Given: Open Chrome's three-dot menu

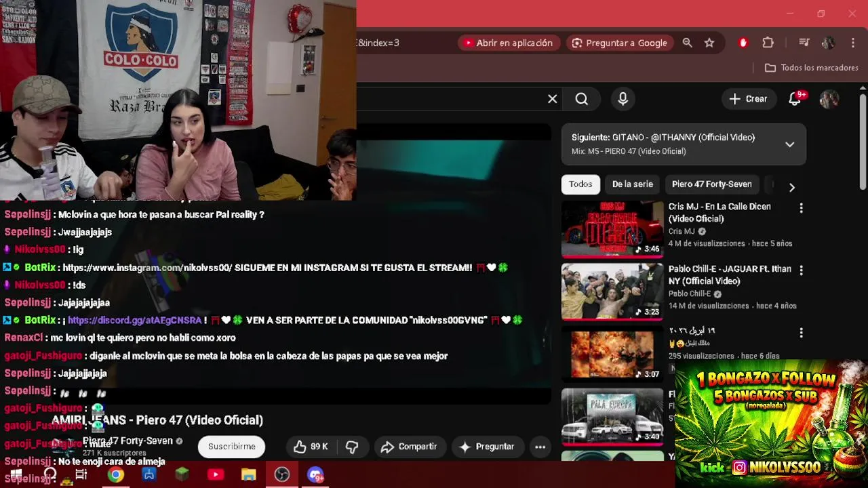Looking at the screenshot, I should (852, 43).
